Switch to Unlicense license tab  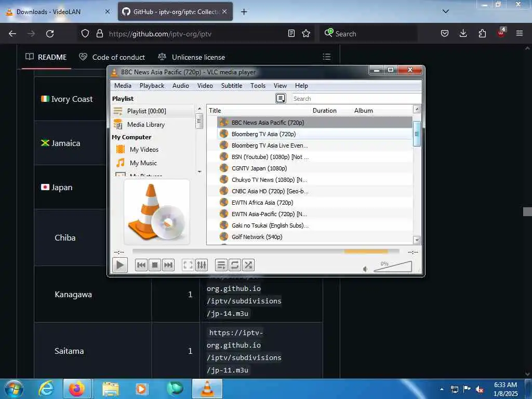click(192, 57)
